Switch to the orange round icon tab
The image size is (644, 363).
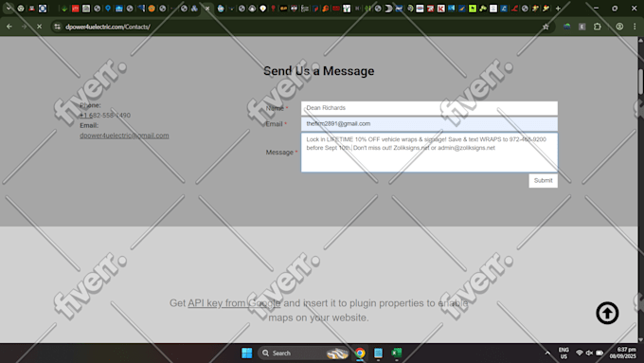pyautogui.click(x=152, y=9)
